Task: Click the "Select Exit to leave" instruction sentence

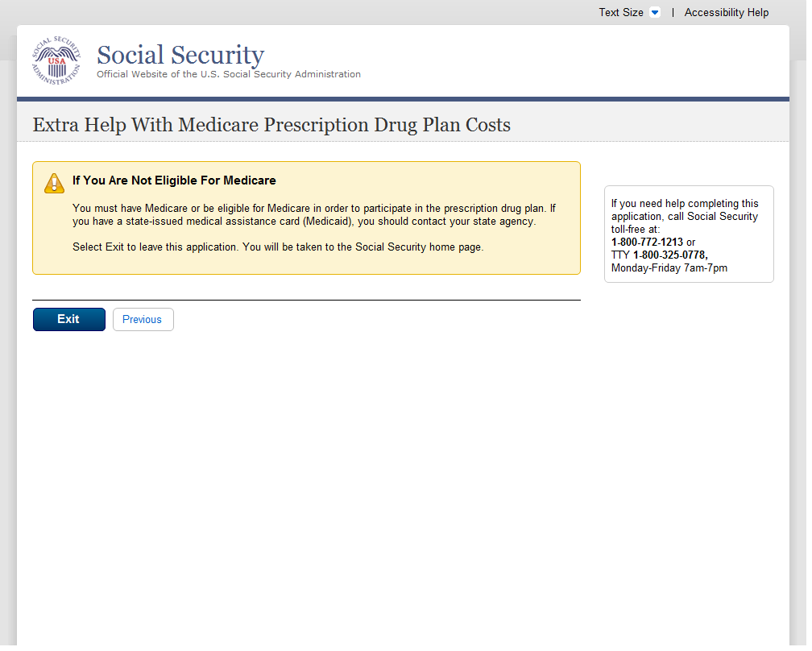Action: pos(278,247)
